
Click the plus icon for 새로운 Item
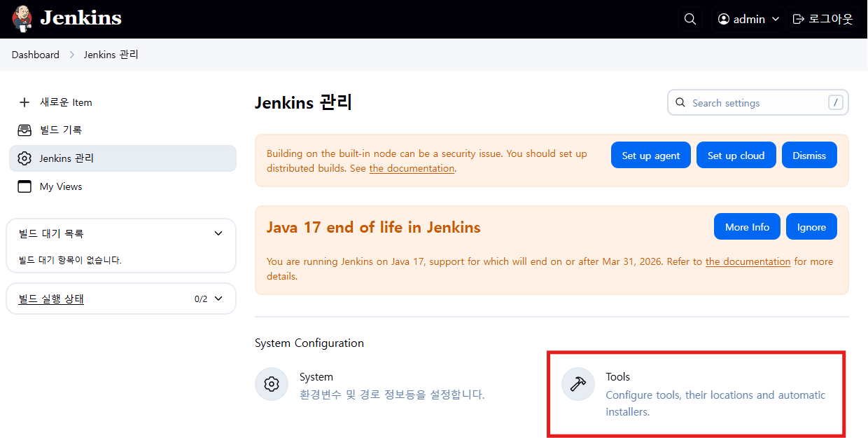(x=24, y=102)
